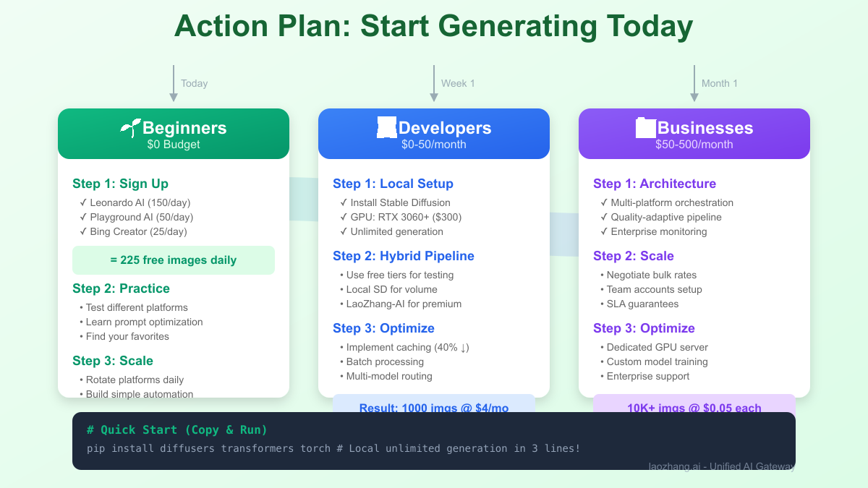Viewport: 868px width, 488px height.
Task: Select the green Beginners $0 Budget header
Action: pos(174,134)
